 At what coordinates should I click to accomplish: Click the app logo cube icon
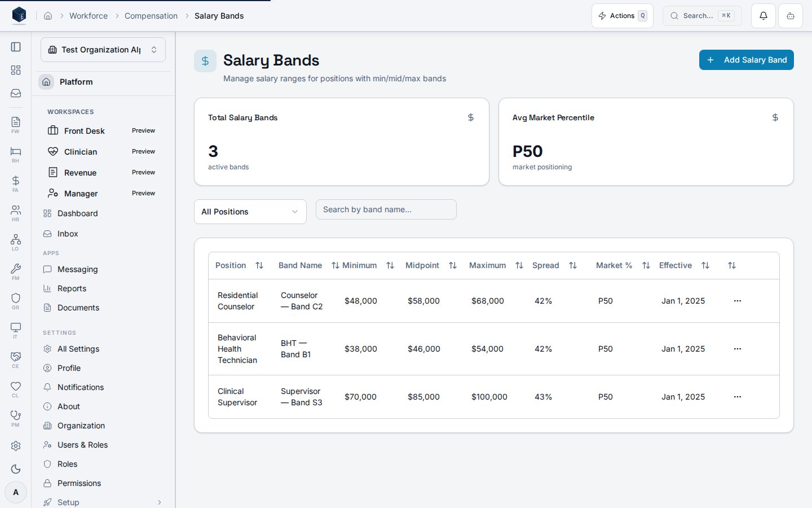pyautogui.click(x=19, y=15)
